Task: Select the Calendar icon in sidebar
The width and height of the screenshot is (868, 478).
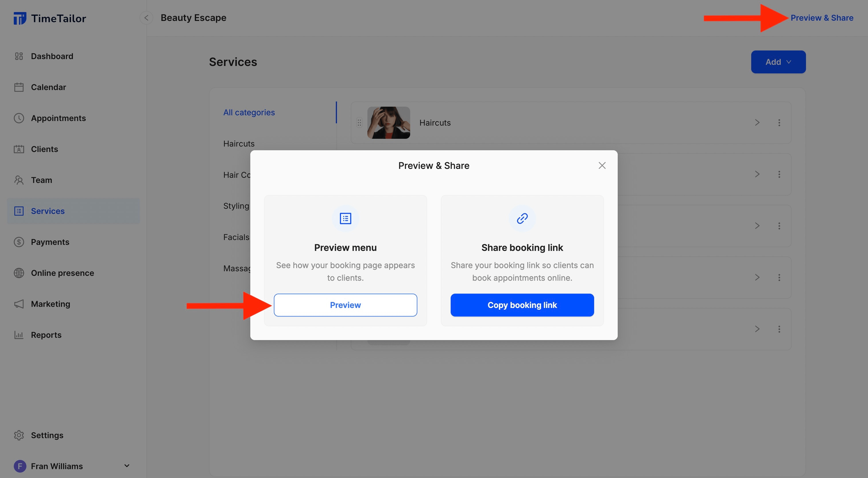Action: (19, 87)
